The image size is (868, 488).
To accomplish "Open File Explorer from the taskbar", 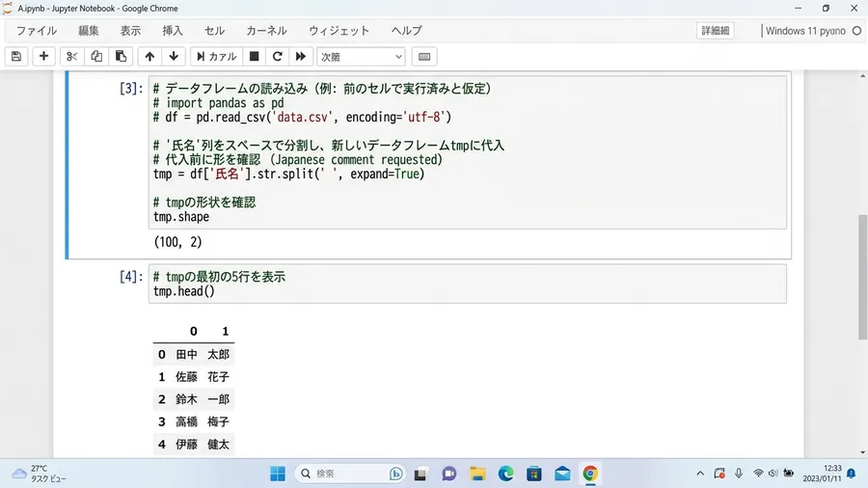I will tap(477, 474).
